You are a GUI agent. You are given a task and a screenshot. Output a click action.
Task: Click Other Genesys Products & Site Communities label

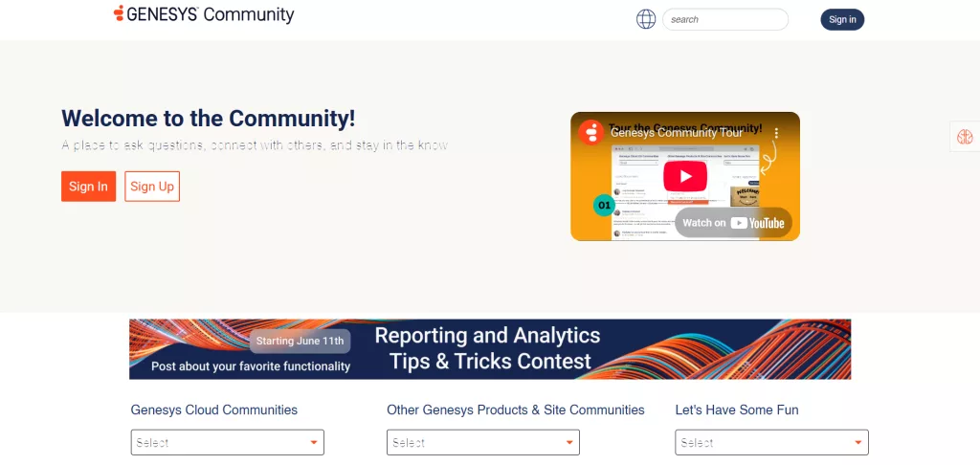516,410
